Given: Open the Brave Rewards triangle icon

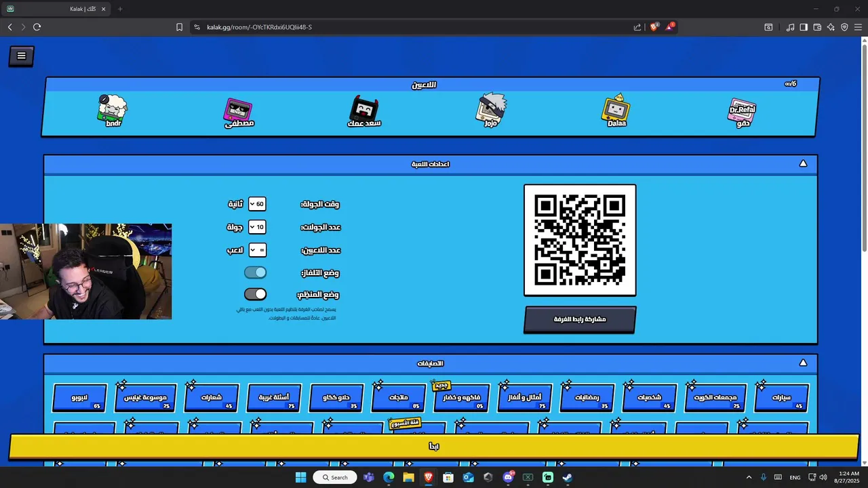Looking at the screenshot, I should tap(671, 27).
